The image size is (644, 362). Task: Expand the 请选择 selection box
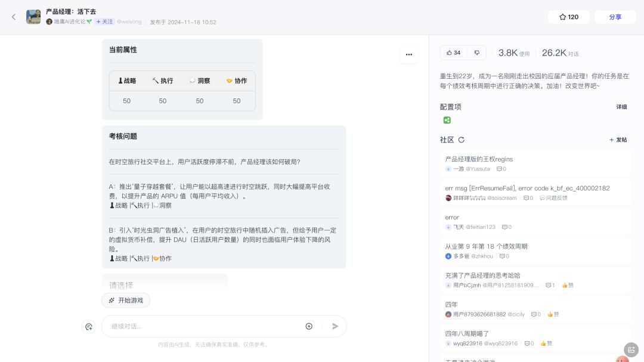[165, 284]
